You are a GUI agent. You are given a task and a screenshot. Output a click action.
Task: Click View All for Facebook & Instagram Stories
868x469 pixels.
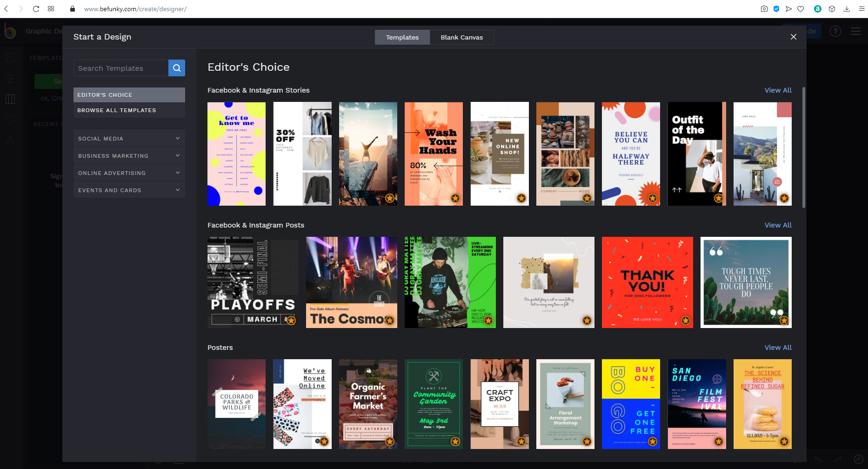(x=778, y=90)
